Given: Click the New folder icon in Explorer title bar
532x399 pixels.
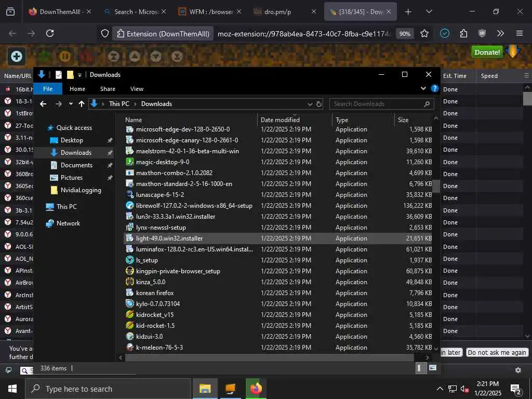Looking at the screenshot, I should pyautogui.click(x=70, y=75).
